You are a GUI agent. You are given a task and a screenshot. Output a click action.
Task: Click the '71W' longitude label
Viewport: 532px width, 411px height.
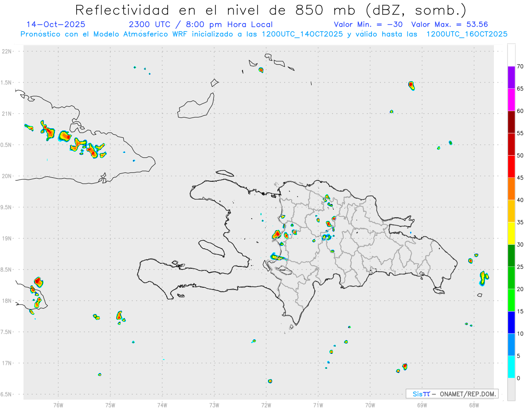pyautogui.click(x=318, y=405)
